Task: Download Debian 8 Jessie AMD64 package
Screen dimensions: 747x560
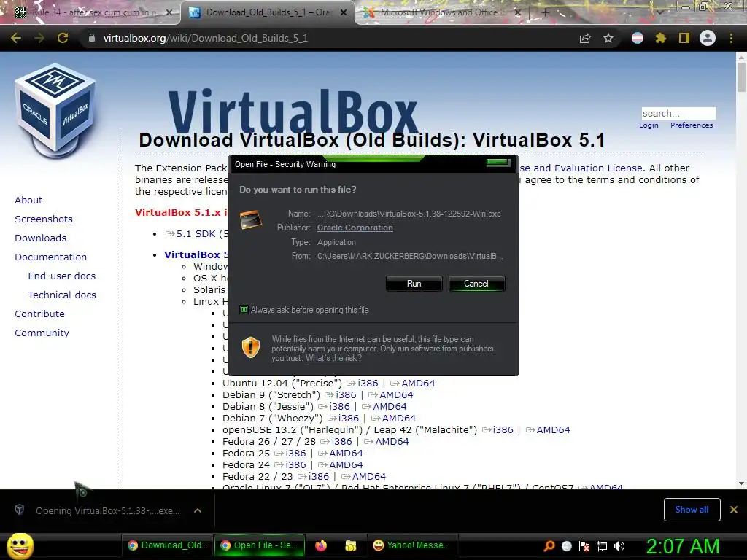Action: tap(390, 407)
